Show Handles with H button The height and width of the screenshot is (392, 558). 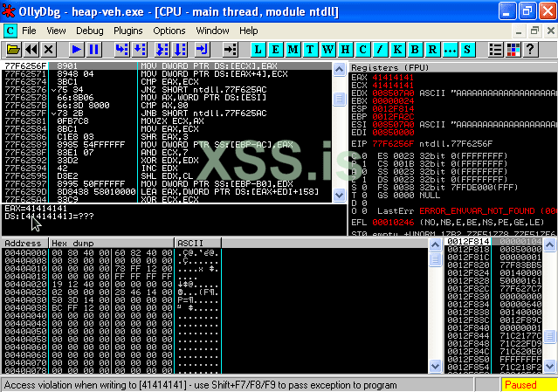click(x=345, y=50)
